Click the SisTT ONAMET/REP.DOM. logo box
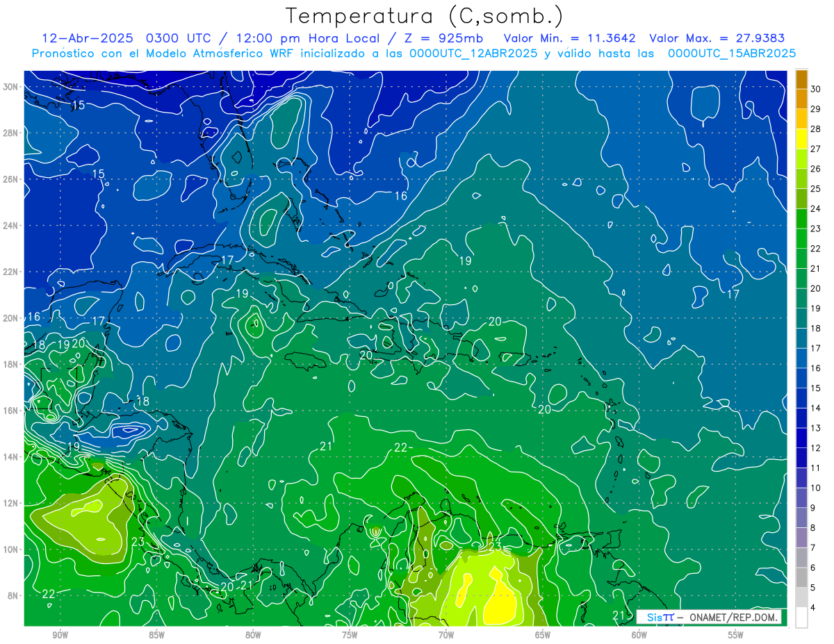Viewport: 834px width, 644px height. tap(708, 617)
